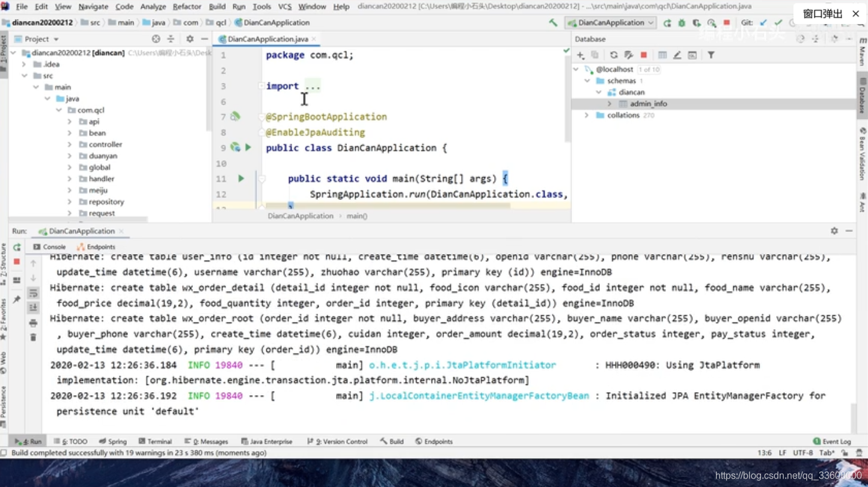This screenshot has height=487, width=868.
Task: Stop database operation red square
Action: tap(644, 55)
